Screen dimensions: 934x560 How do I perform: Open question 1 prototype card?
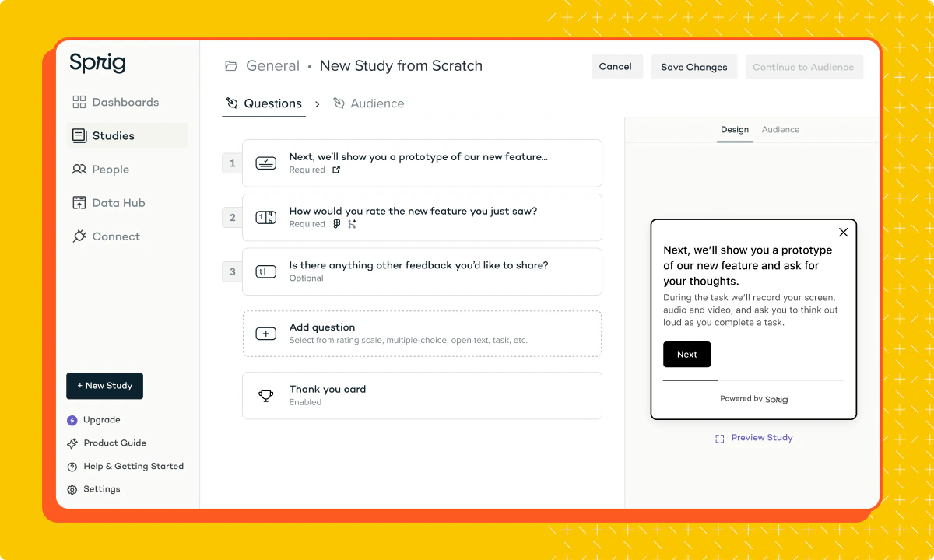(422, 163)
